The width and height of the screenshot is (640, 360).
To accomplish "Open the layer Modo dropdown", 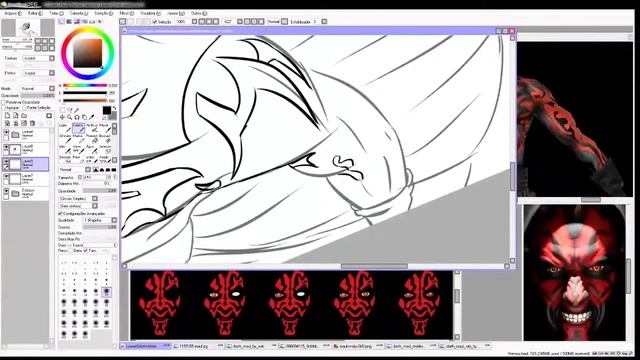I will click(x=38, y=89).
